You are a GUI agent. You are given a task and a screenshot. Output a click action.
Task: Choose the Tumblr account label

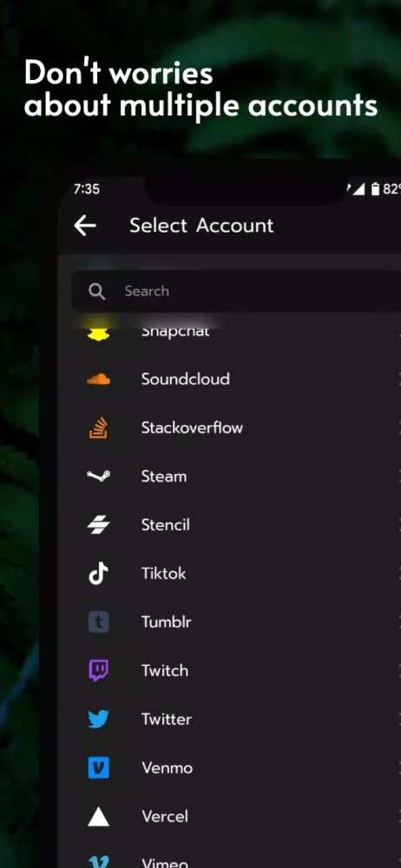(167, 621)
